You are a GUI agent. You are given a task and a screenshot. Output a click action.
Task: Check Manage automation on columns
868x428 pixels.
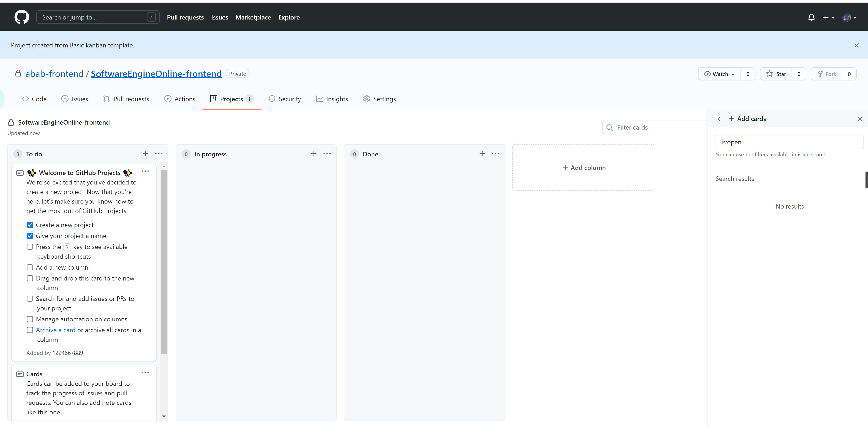(30, 319)
